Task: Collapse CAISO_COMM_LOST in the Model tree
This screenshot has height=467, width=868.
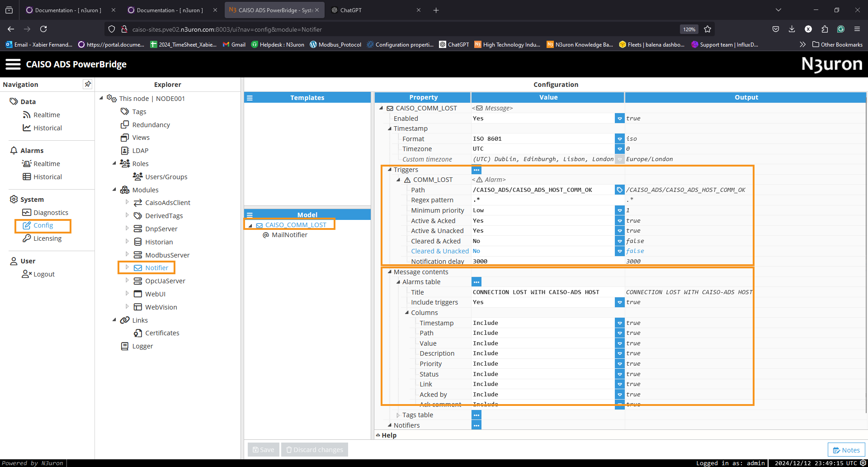Action: tap(250, 225)
